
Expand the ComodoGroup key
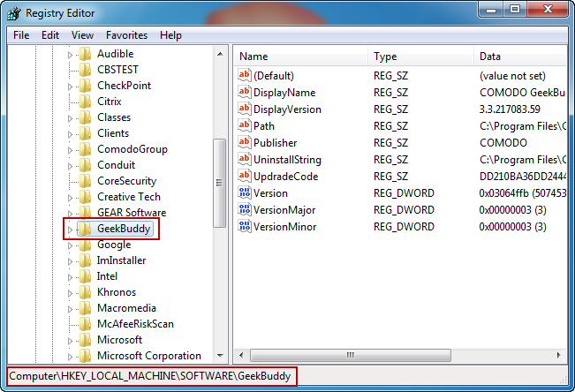point(70,150)
